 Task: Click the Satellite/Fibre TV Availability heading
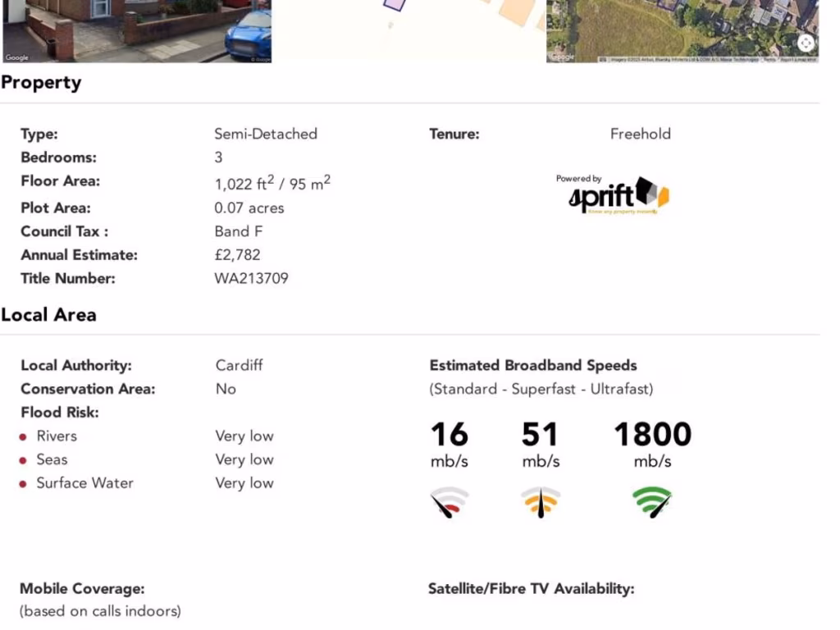[x=531, y=588]
